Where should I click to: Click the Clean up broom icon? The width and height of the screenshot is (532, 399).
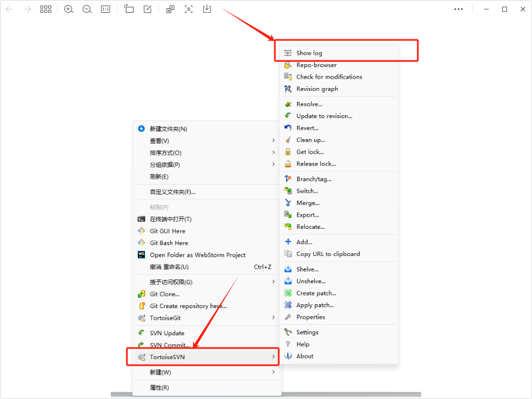click(288, 140)
